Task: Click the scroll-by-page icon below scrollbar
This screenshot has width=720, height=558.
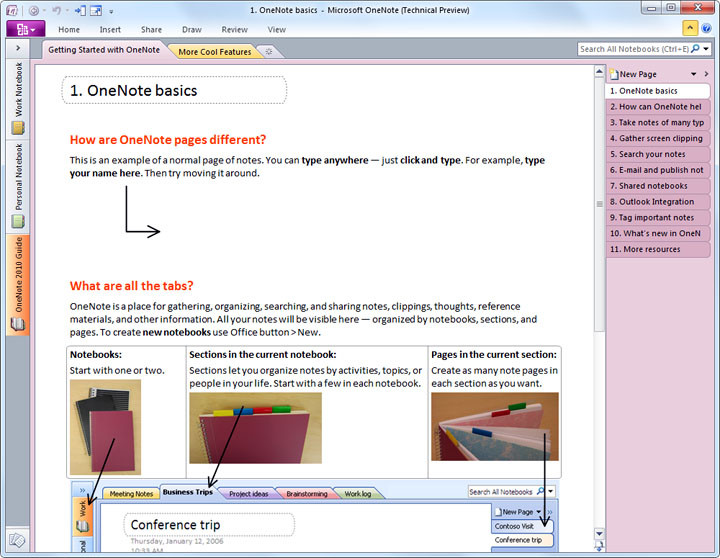Action: coord(599,546)
